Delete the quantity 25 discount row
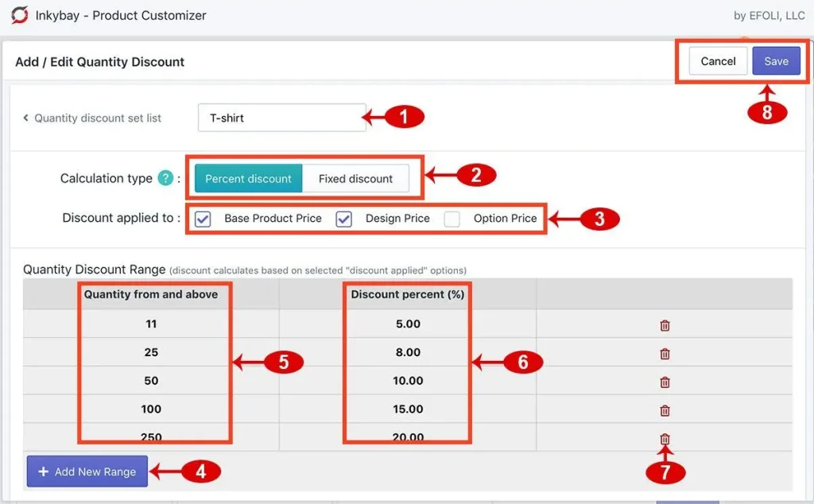The width and height of the screenshot is (814, 504). [664, 353]
